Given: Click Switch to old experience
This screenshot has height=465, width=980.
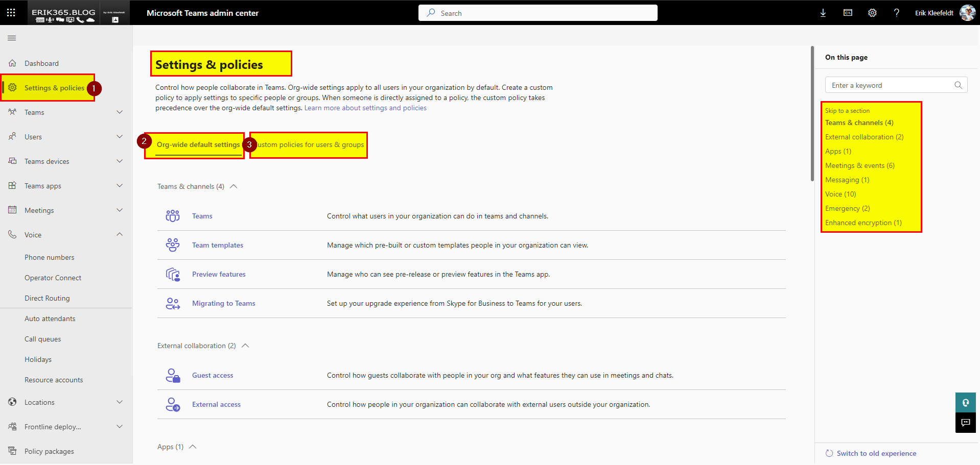Looking at the screenshot, I should click(x=876, y=454).
